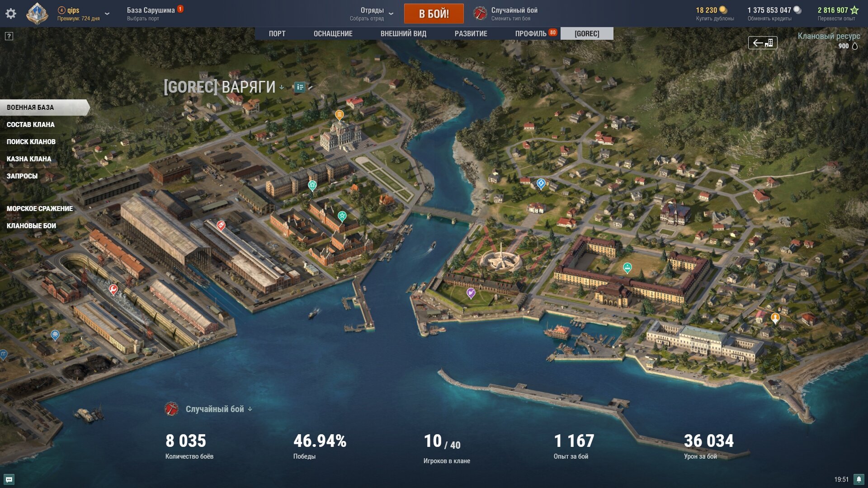Viewport: 868px width, 488px height.
Task: Open the ПРОФИЛЬ tab
Action: (531, 34)
